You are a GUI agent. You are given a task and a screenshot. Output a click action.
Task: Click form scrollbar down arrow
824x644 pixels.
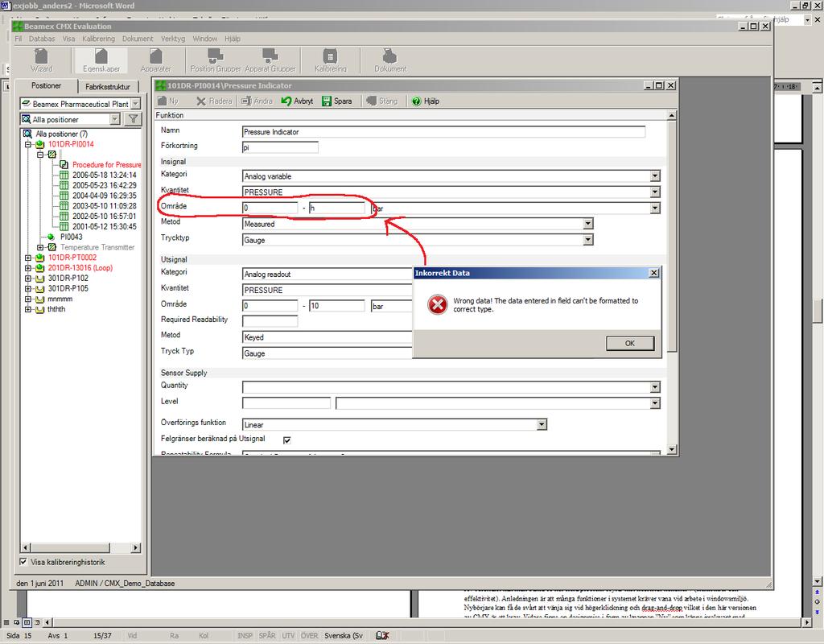click(672, 449)
